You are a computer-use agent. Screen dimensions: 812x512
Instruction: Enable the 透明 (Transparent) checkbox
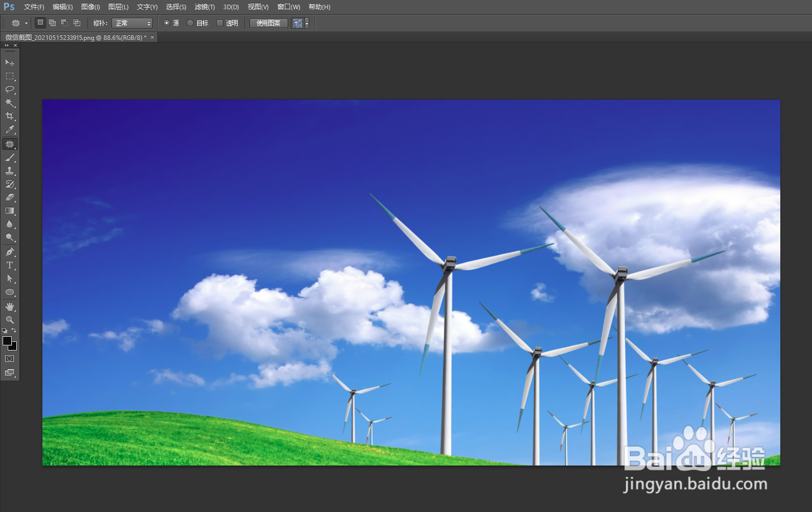[x=220, y=23]
